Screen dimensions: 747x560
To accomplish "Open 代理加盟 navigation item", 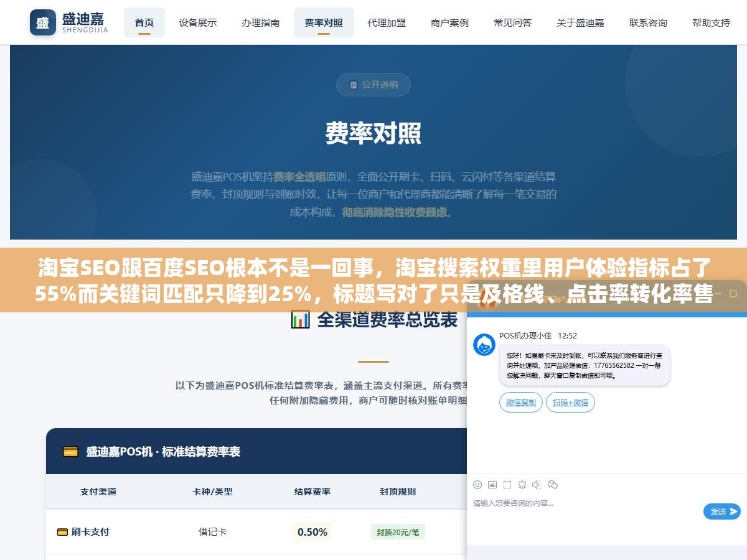I will [x=387, y=22].
